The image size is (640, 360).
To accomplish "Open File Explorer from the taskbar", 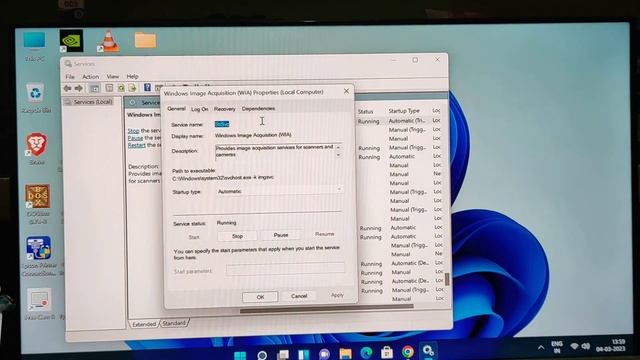I will pyautogui.click(x=345, y=353).
